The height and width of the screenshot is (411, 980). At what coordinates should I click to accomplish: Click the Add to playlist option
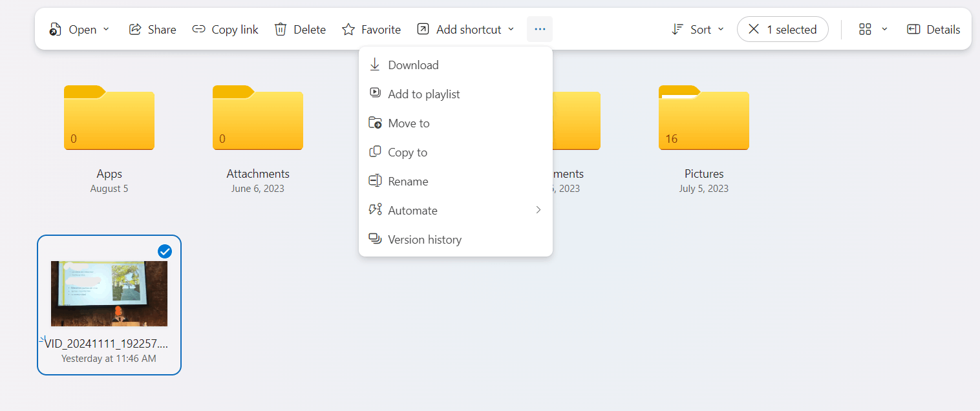423,94
